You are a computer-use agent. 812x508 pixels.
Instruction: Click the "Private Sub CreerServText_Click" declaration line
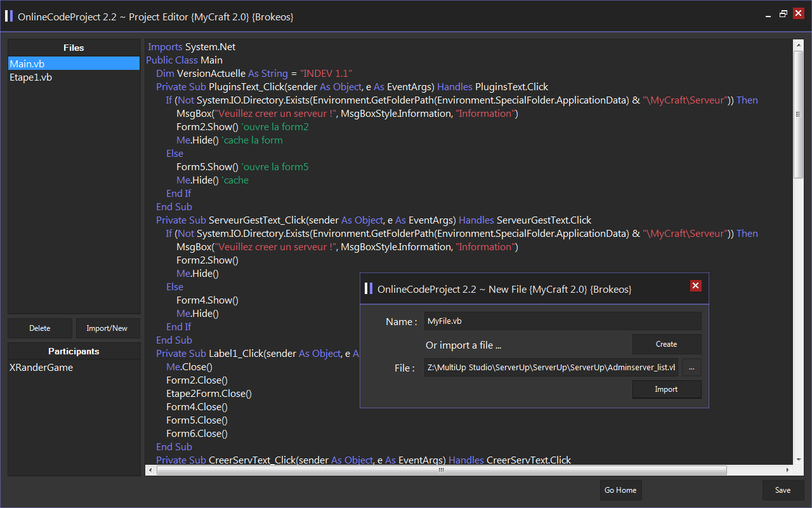(363, 460)
